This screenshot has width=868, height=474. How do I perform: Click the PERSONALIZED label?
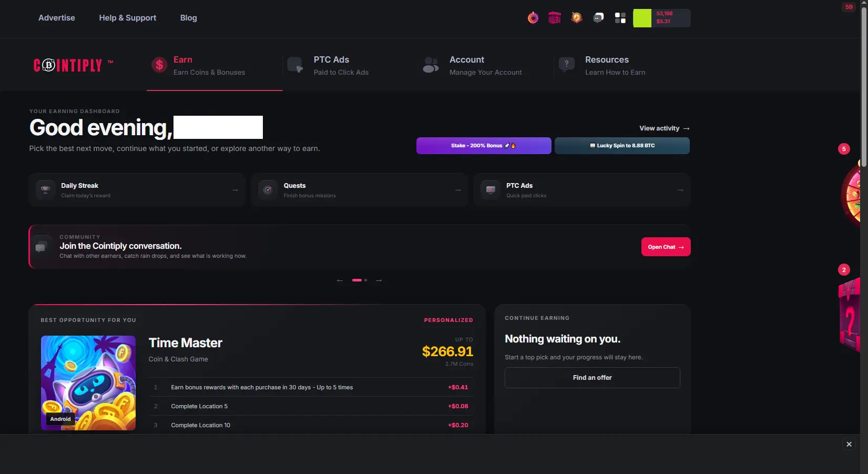coord(448,320)
